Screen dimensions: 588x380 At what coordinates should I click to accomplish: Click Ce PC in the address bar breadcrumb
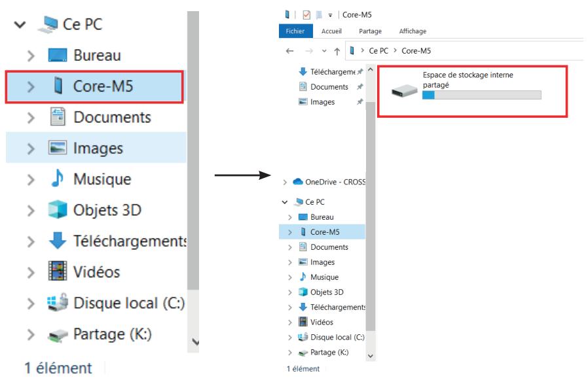click(x=378, y=50)
